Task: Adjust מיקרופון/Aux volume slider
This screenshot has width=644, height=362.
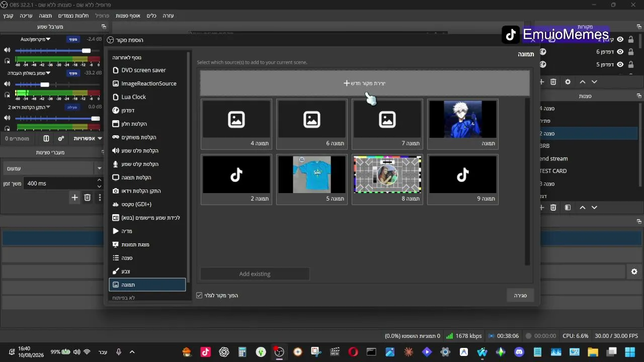Action: 57,51
